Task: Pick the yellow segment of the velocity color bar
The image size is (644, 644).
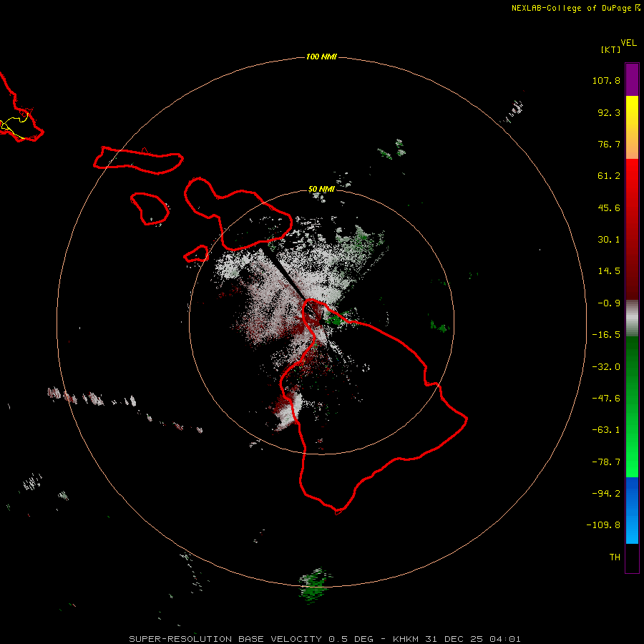Action: pos(632,117)
